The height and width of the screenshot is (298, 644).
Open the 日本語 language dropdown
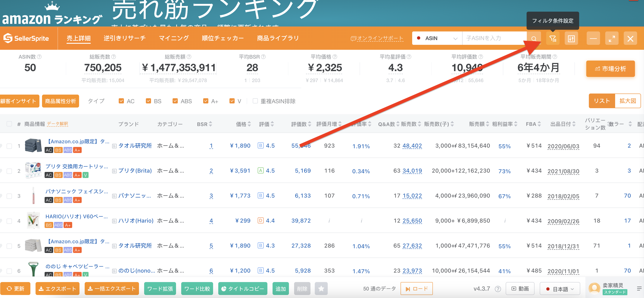coord(560,289)
